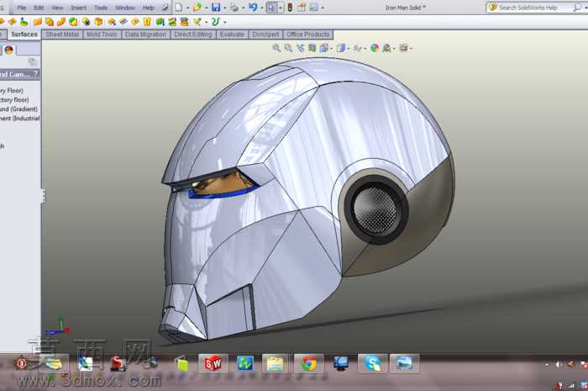Click the Open file icon
Viewport: 588px width, 391px height.
(197, 7)
